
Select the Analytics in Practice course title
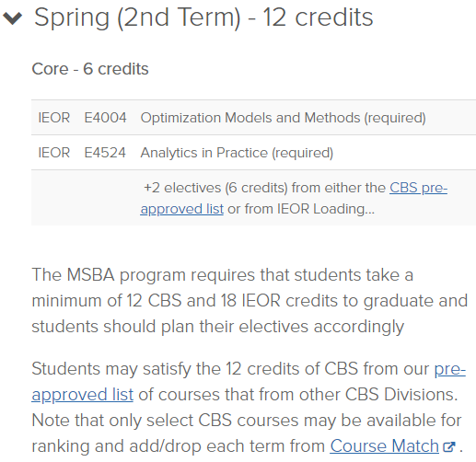237,153
